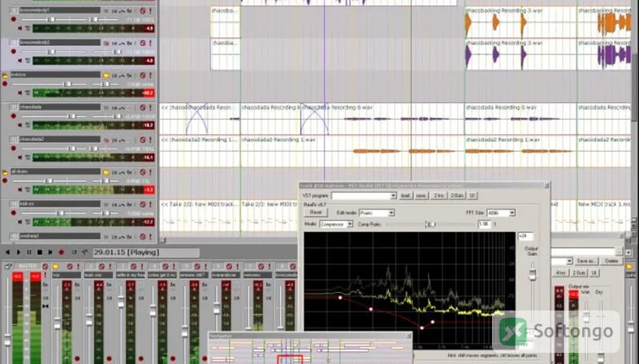This screenshot has height=364, width=639.
Task: Jump to project start with rewind icon
Action: click(7, 252)
